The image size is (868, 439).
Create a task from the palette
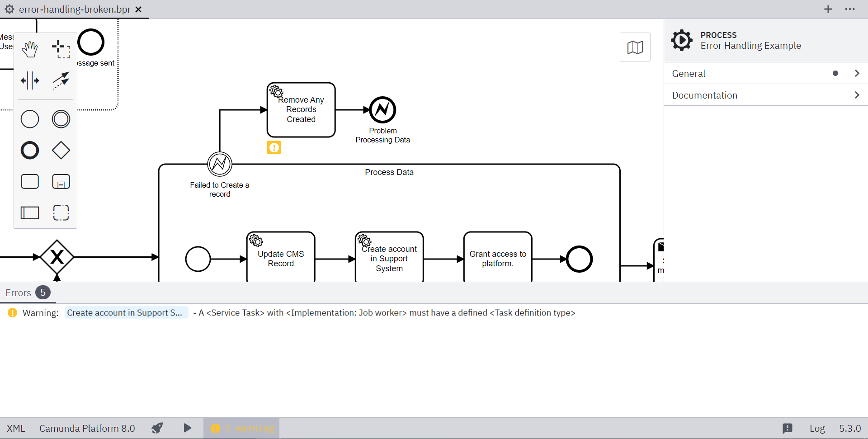[x=29, y=181]
